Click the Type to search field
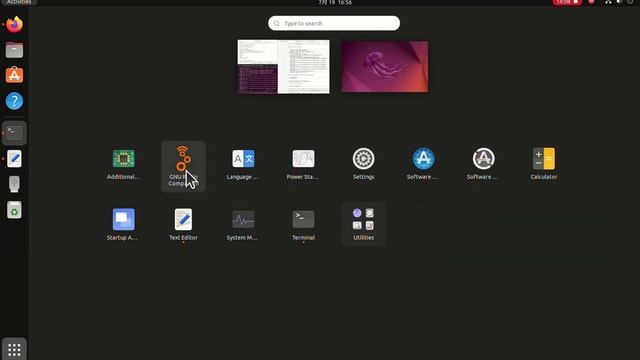Image resolution: width=640 pixels, height=360 pixels. pos(334,23)
